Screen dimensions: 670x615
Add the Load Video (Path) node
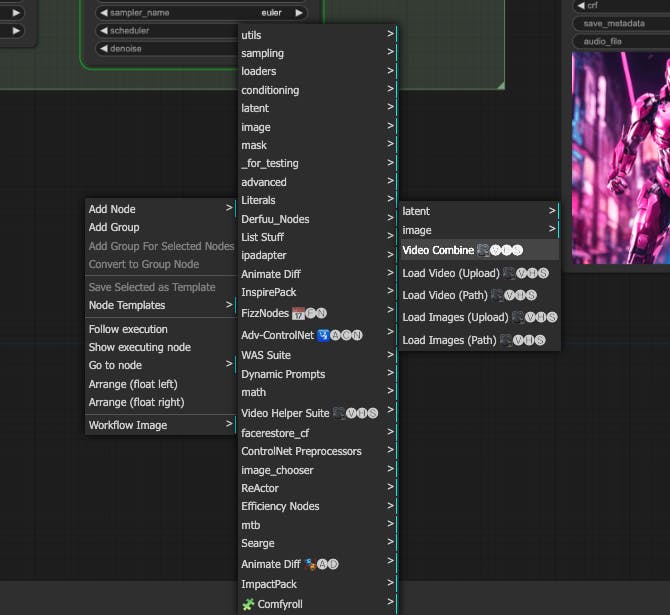479,295
